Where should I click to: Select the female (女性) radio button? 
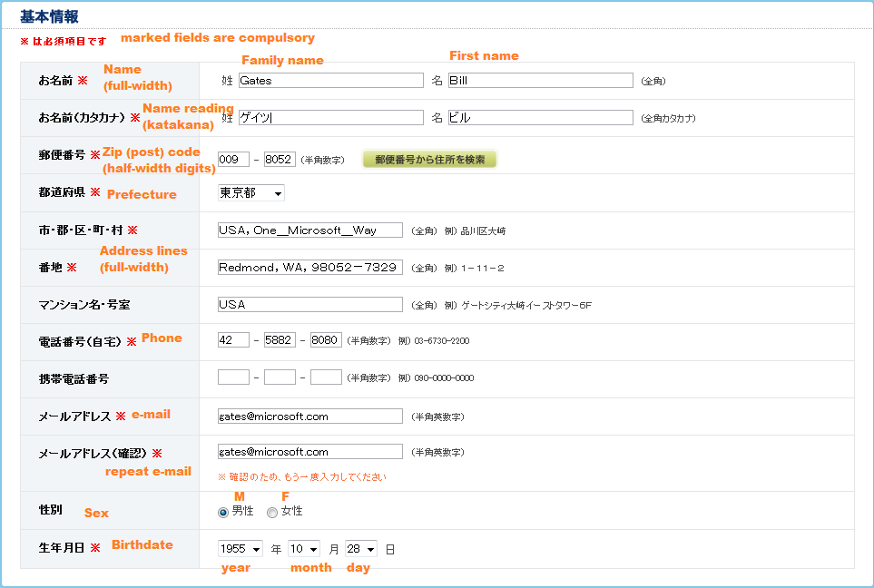click(272, 513)
